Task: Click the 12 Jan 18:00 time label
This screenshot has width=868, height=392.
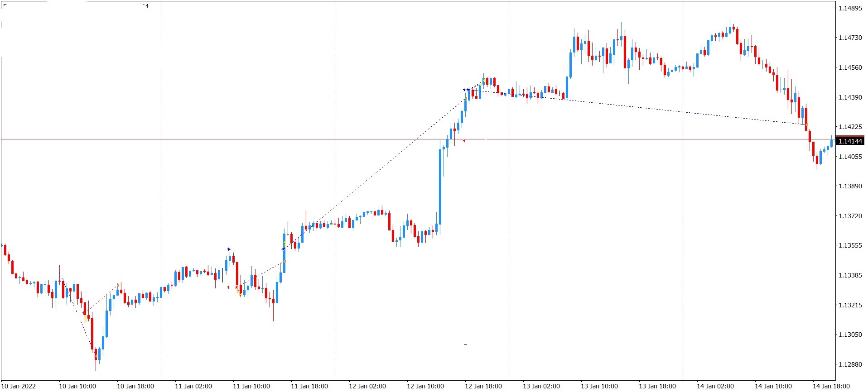Action: (483, 386)
